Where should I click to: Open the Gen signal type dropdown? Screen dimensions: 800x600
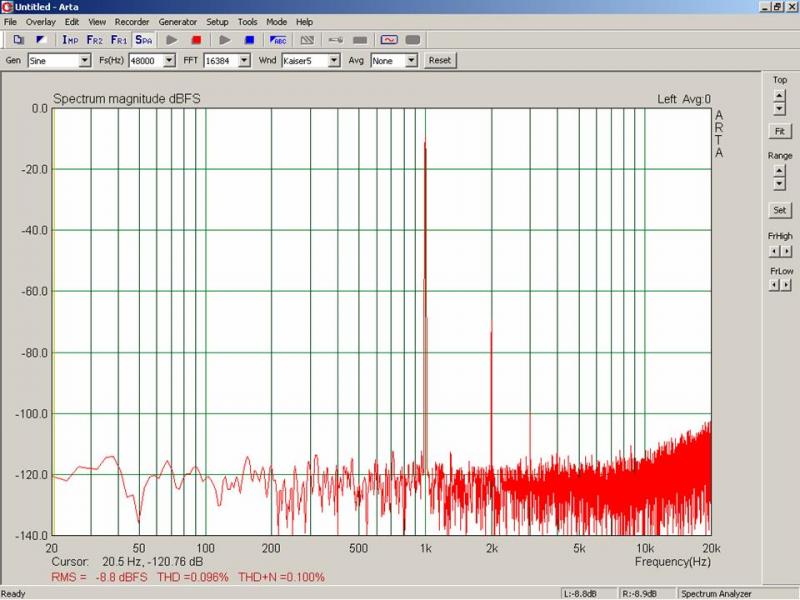(84, 60)
